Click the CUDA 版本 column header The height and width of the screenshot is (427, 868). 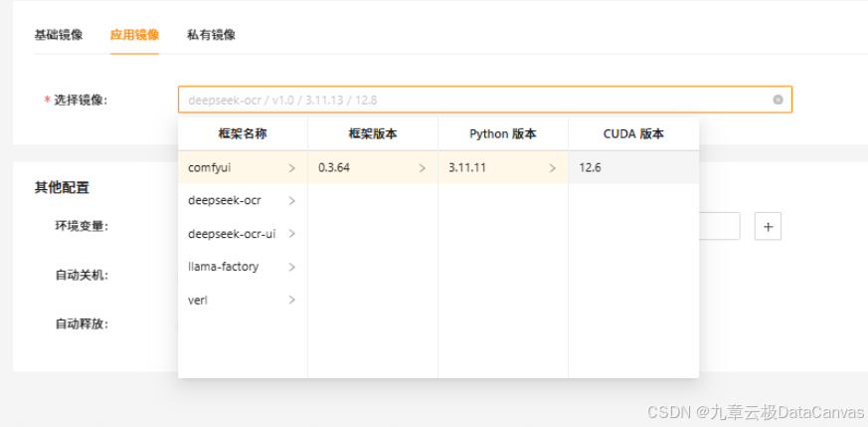[x=633, y=134]
